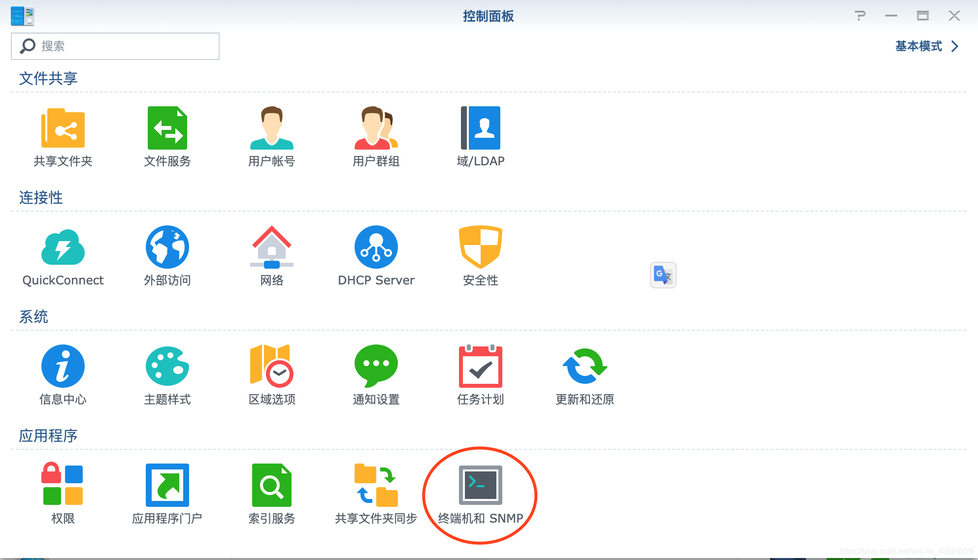Viewport: 978px width, 560px height.
Task: Open External Access (外部访问) globe icon
Action: click(167, 248)
